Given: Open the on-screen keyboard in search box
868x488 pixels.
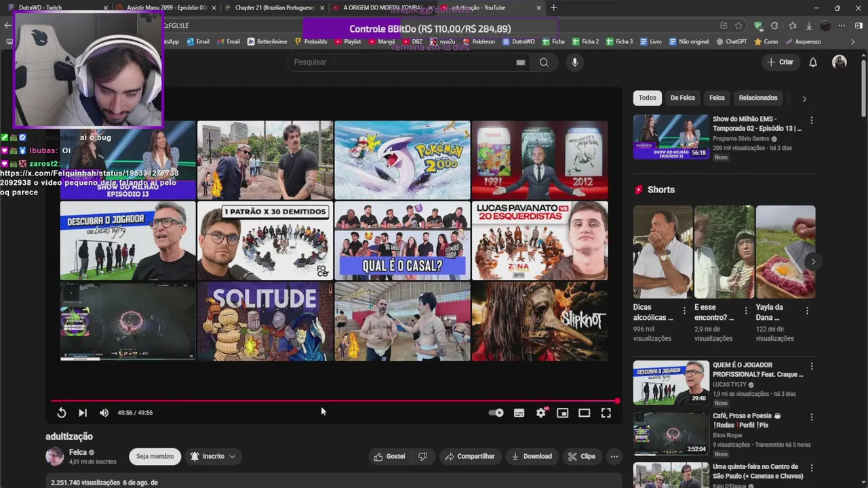Looking at the screenshot, I should [x=521, y=62].
